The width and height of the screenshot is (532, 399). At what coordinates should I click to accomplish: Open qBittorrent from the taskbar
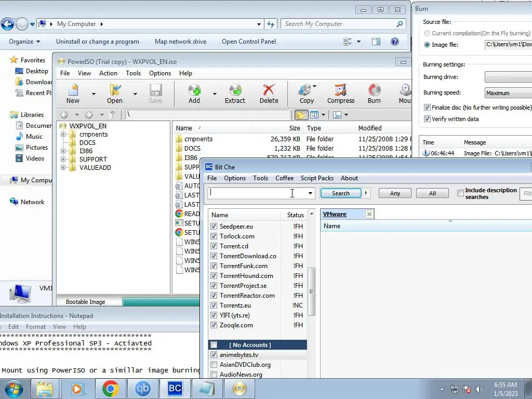(x=142, y=389)
